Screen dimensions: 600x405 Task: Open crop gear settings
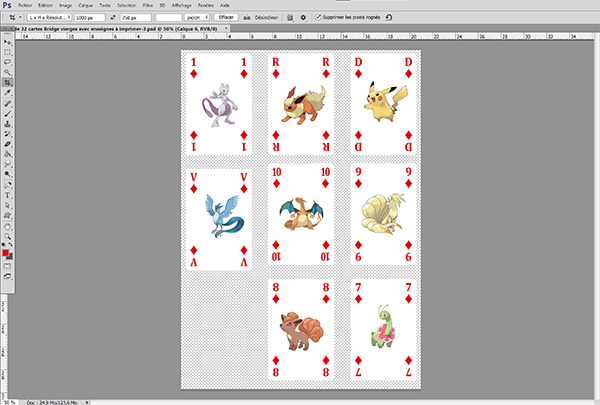303,18
